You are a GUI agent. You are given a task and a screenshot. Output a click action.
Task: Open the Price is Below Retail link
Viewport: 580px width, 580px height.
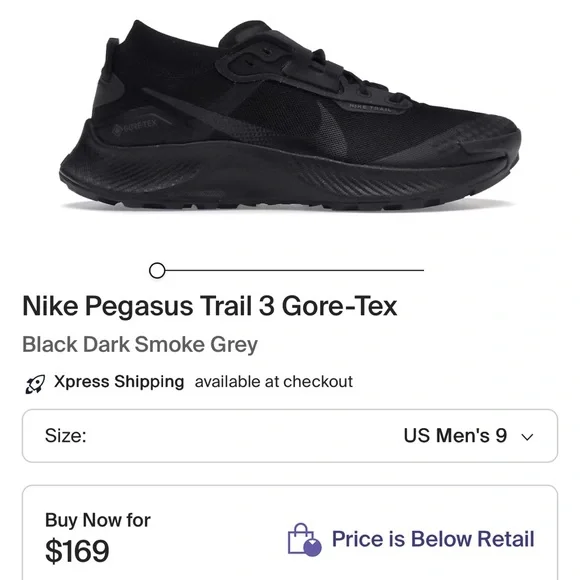433,539
